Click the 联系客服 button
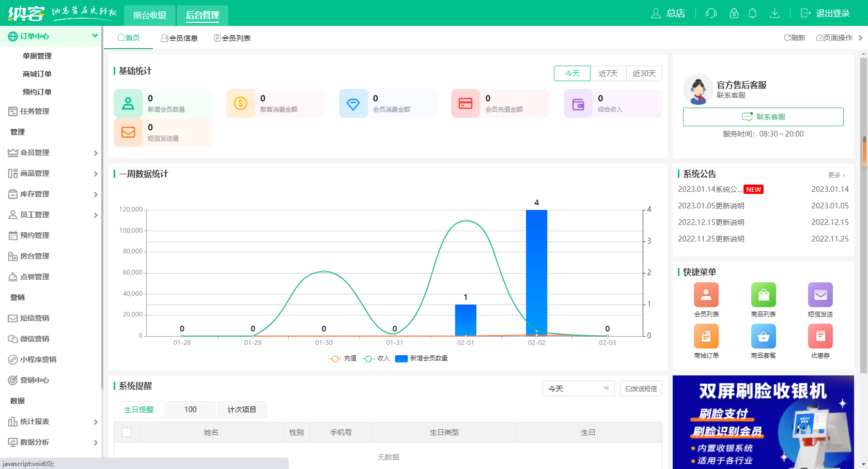Image resolution: width=868 pixels, height=469 pixels. click(x=763, y=117)
